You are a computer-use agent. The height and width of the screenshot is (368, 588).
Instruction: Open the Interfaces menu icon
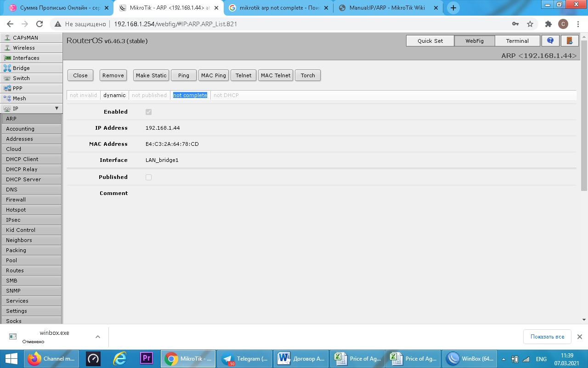tap(7, 58)
